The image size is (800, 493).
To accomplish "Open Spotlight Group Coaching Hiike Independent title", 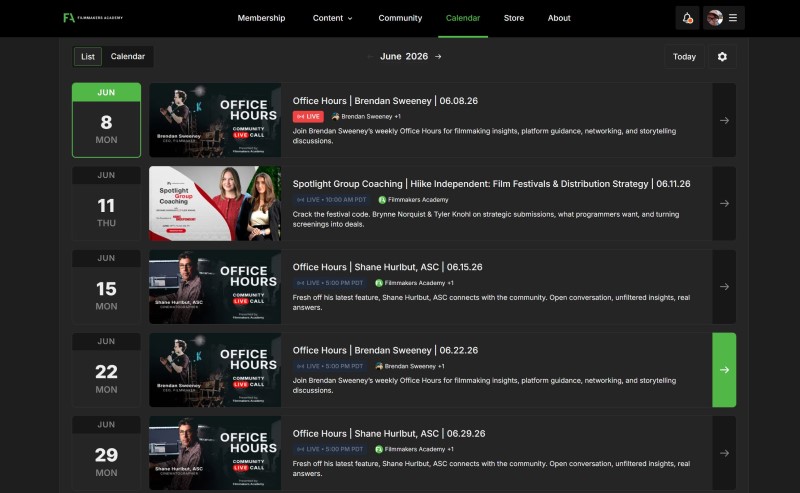I will tap(491, 184).
